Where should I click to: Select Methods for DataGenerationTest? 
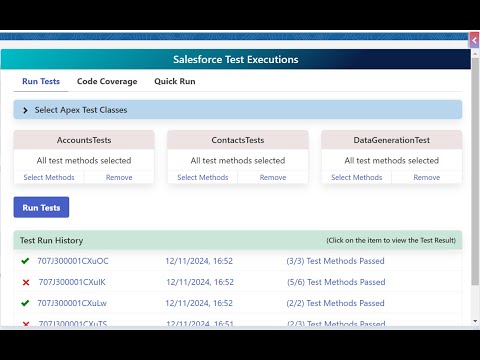[x=357, y=177]
